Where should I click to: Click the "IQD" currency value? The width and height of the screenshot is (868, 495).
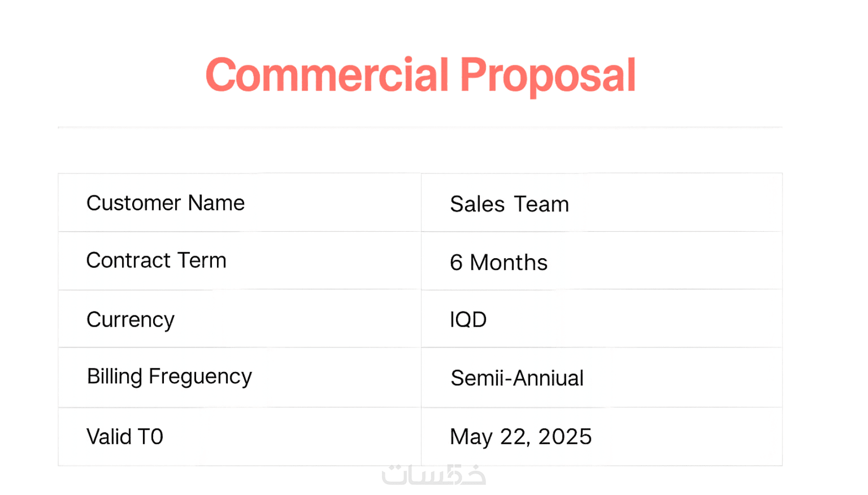click(x=468, y=320)
